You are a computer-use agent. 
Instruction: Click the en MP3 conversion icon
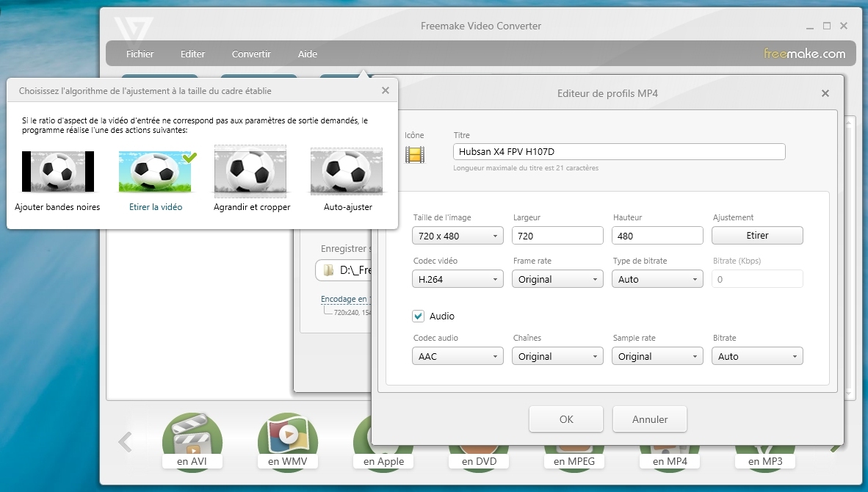765,458
